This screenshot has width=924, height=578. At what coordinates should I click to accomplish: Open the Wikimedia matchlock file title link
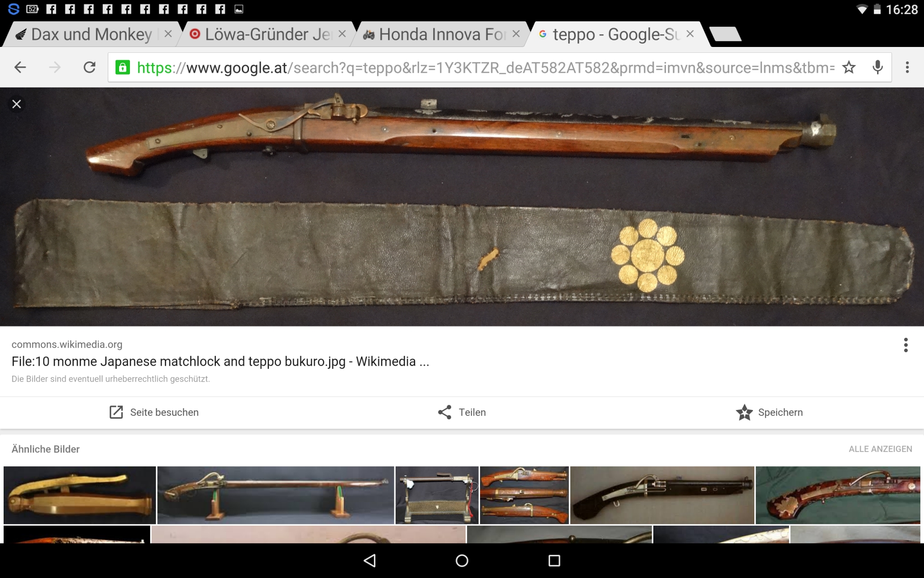[220, 362]
